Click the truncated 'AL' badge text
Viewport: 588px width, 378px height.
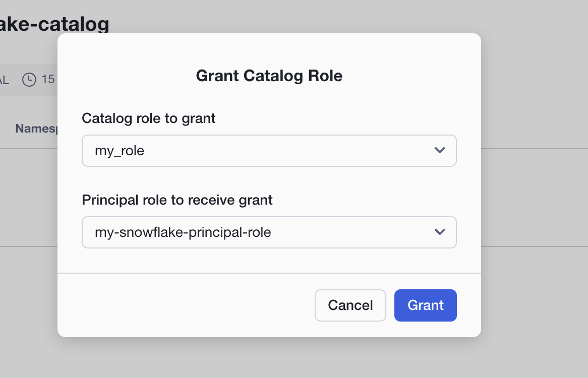4,80
